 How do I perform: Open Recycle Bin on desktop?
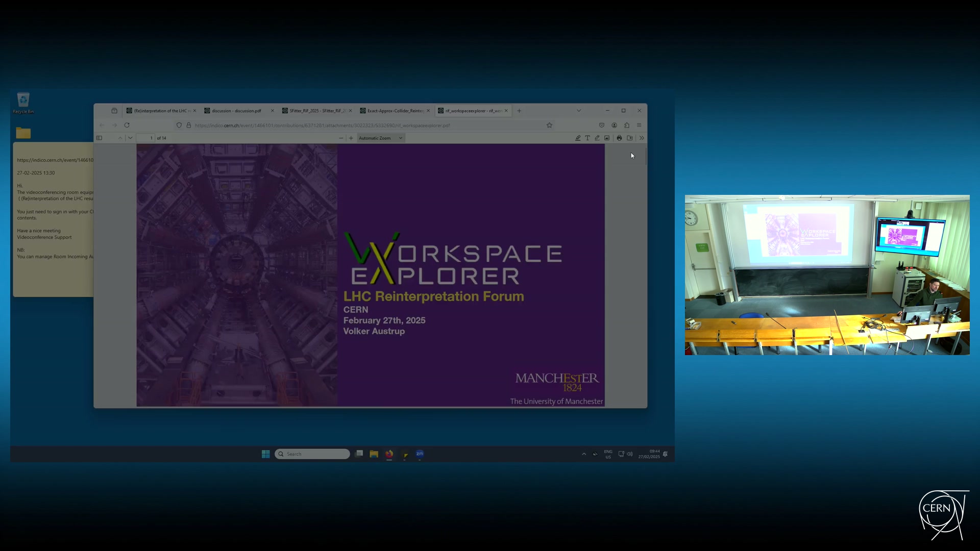(x=23, y=103)
